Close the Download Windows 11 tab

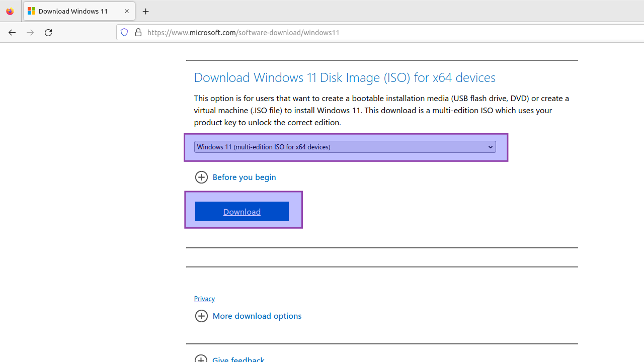click(127, 11)
